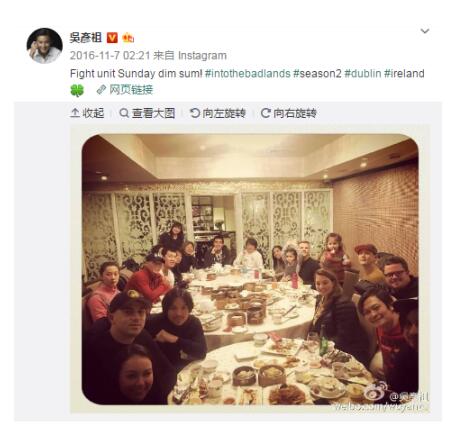
Task: Open the 网页链接 web link
Action: [131, 90]
